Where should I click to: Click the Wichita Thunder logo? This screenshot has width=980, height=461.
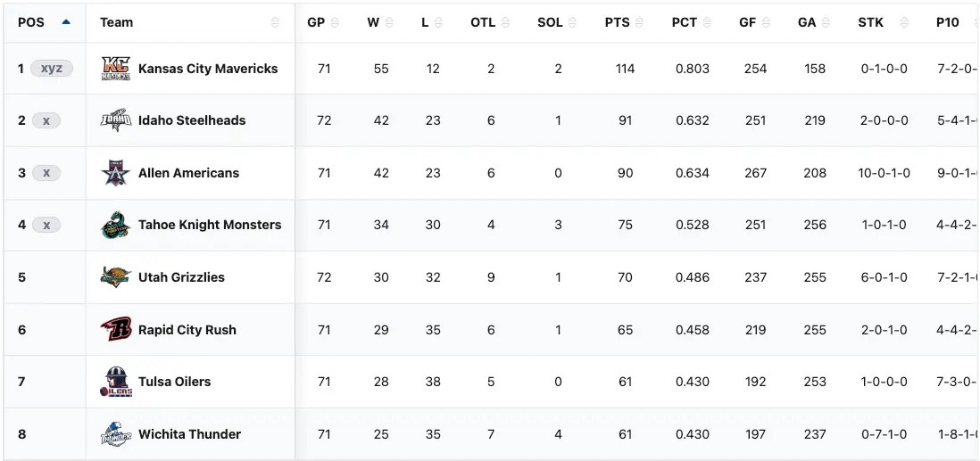[116, 434]
